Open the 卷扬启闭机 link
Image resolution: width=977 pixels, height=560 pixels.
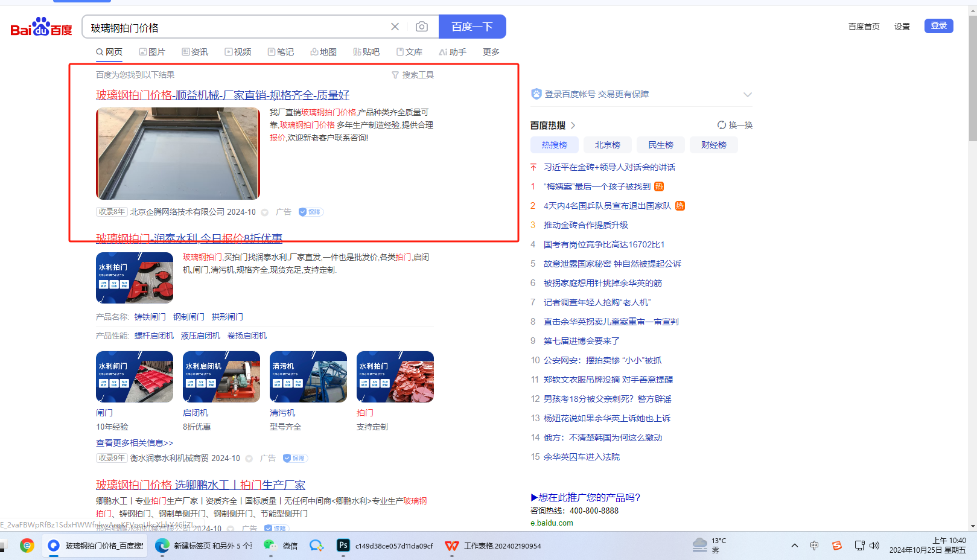pos(247,336)
